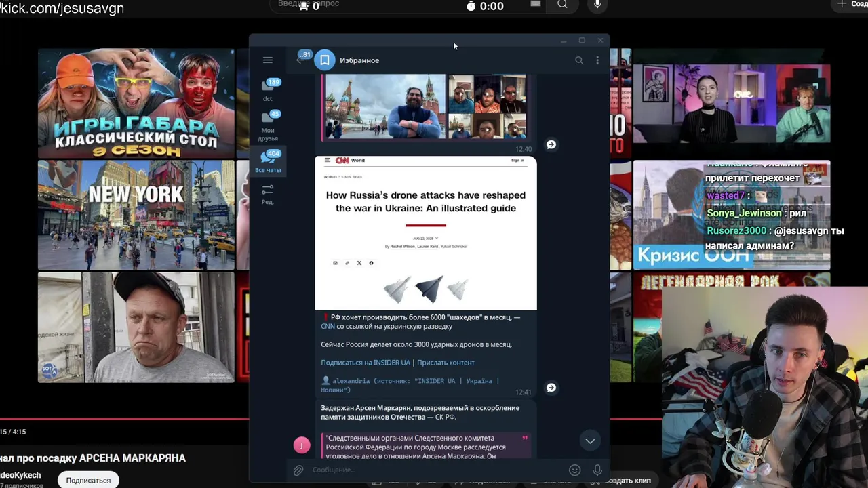The image size is (868, 488).
Task: Open the CNN link in the message
Action: (328, 326)
